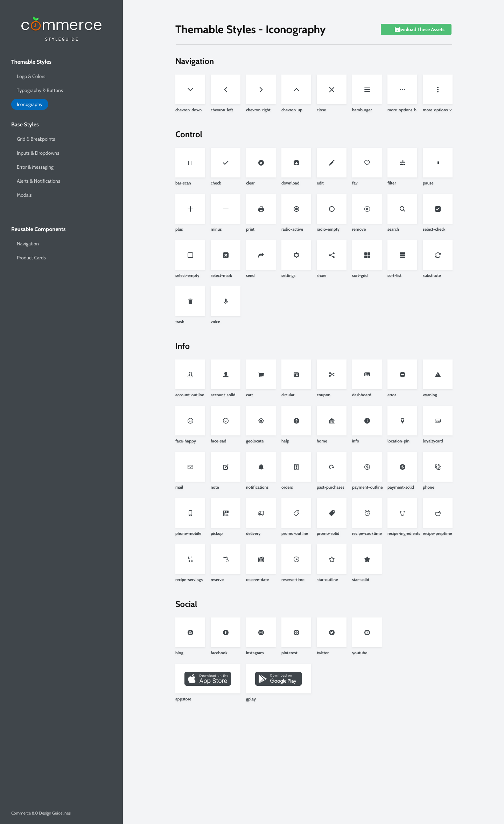Select the search magnifier icon tile
504x824 pixels.
402,209
